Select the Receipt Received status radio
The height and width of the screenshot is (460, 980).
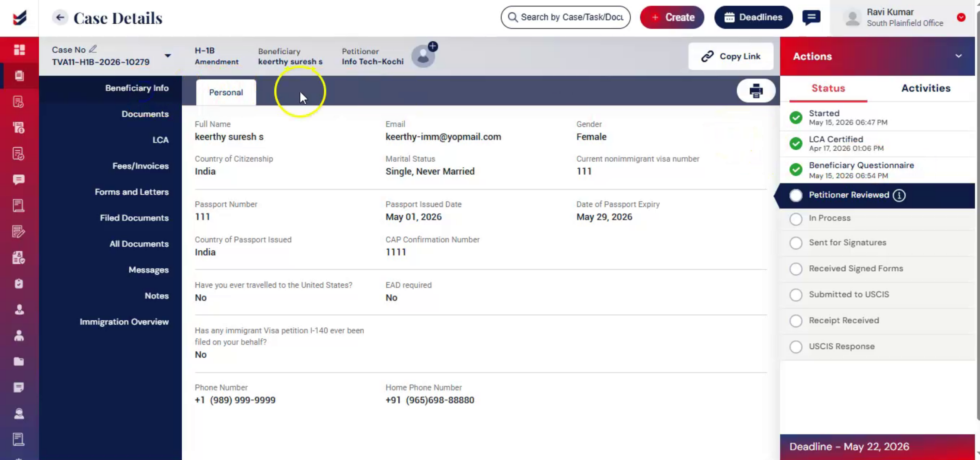coord(796,321)
